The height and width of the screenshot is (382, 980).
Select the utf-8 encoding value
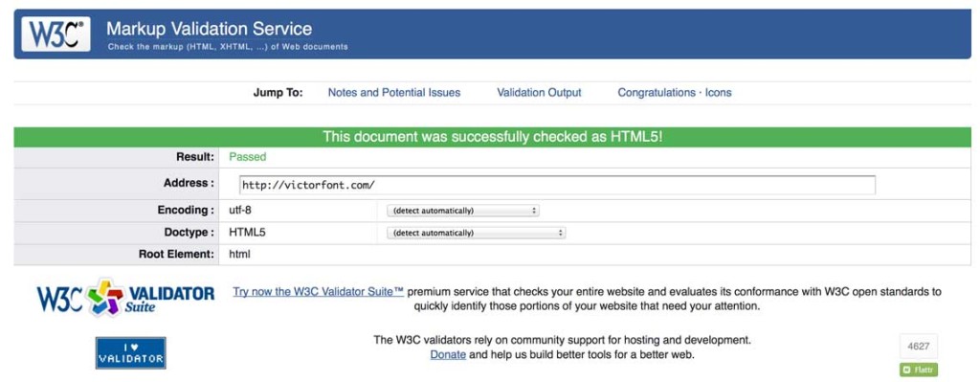[x=240, y=211]
